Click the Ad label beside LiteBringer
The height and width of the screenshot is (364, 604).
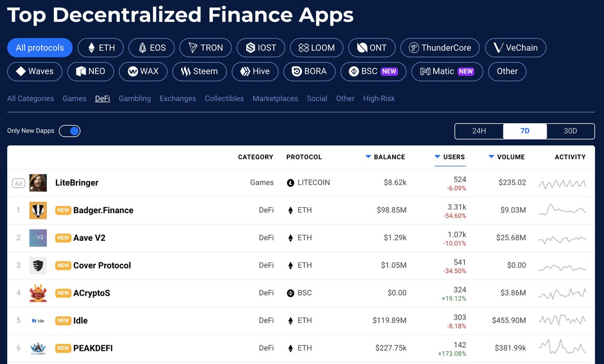tap(19, 184)
